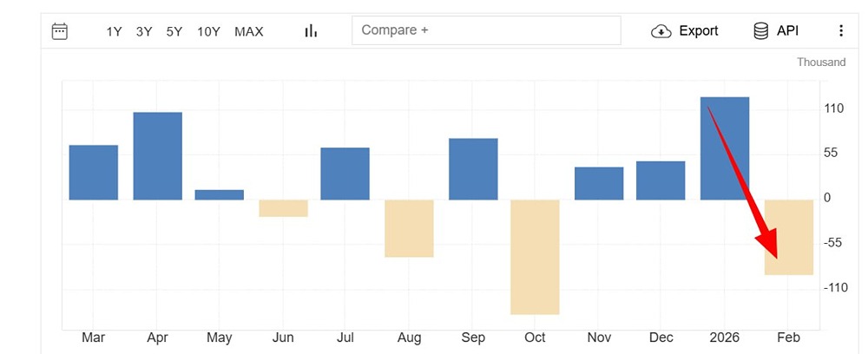This screenshot has height=354, width=868.
Task: Click the Export cloud download icon
Action: click(x=661, y=31)
